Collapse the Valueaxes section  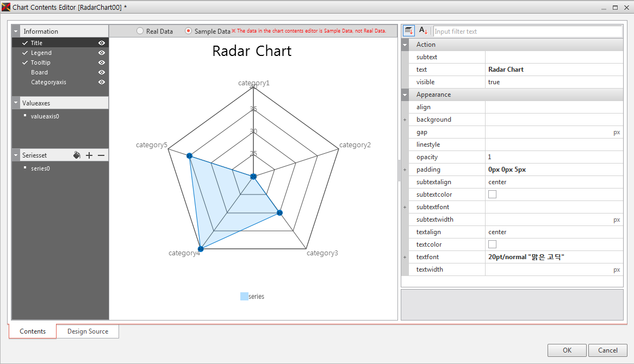point(16,103)
